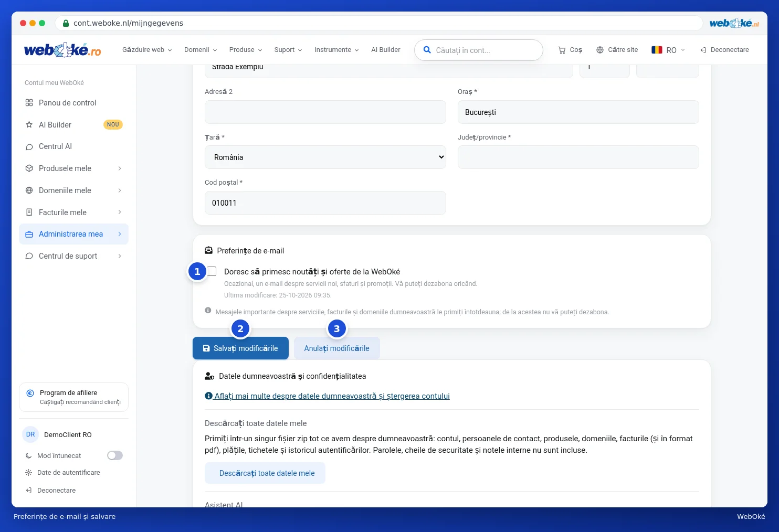
Task: Click the Județ/provincie input field
Action: point(578,157)
